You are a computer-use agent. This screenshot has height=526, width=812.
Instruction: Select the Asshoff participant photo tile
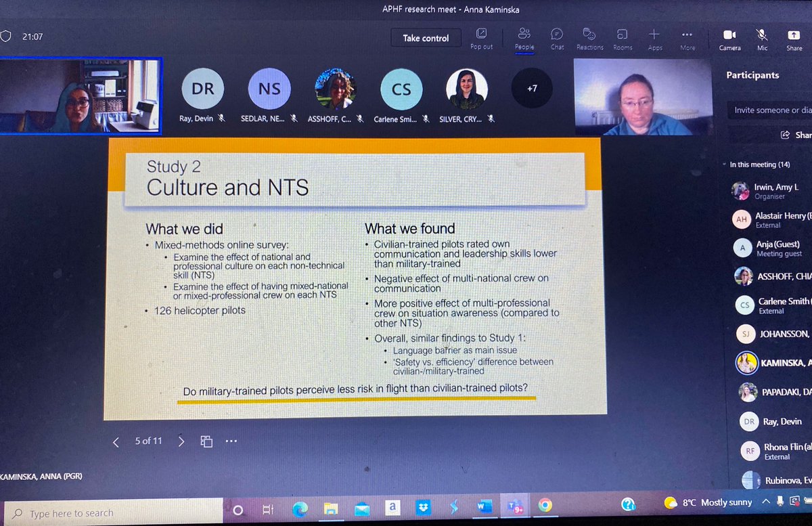[x=336, y=89]
